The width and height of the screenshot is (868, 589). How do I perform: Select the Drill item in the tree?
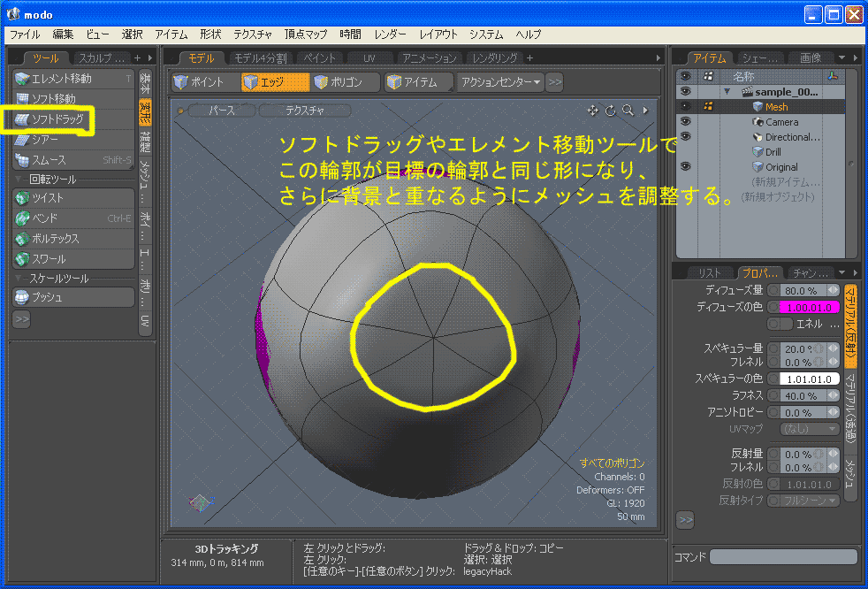click(773, 152)
